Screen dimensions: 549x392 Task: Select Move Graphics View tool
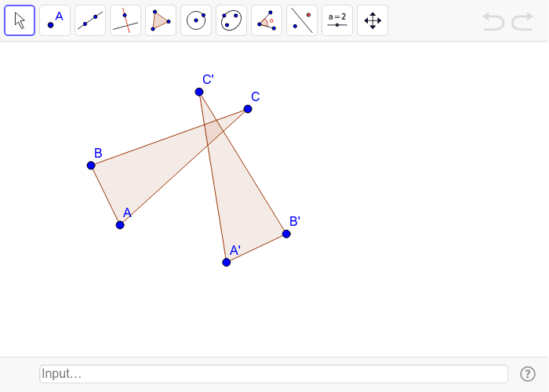[x=373, y=20]
